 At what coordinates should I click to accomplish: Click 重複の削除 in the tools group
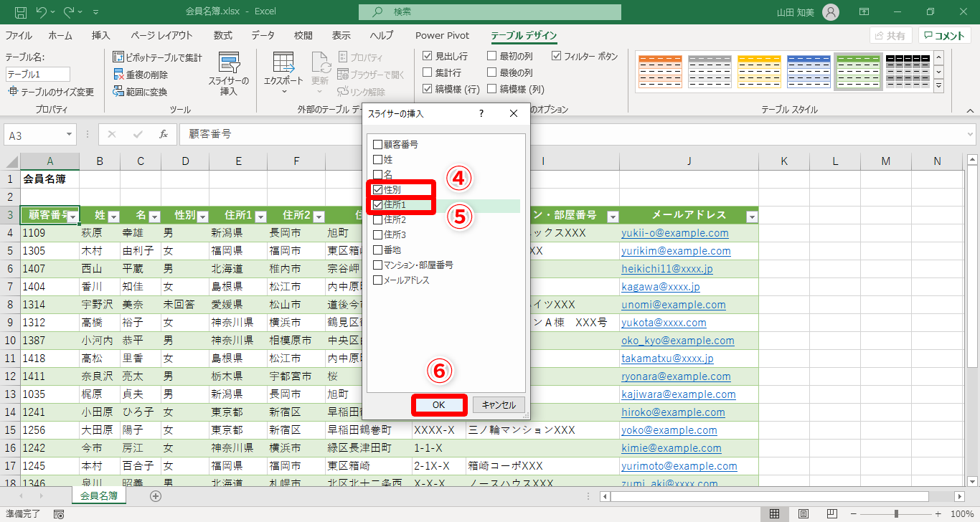(x=141, y=75)
